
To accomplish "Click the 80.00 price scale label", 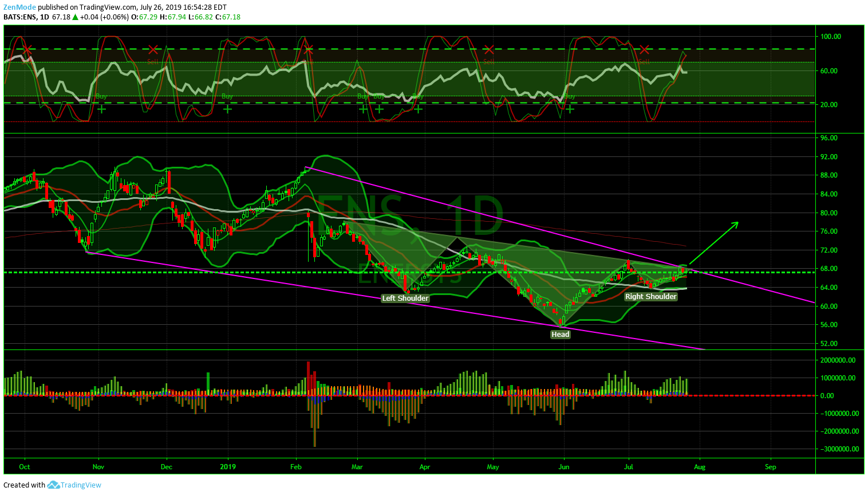I will point(828,213).
